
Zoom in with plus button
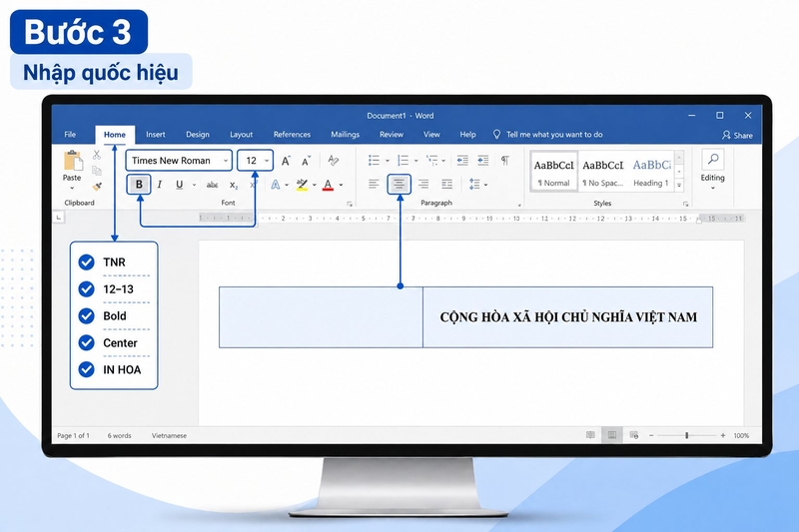point(722,435)
